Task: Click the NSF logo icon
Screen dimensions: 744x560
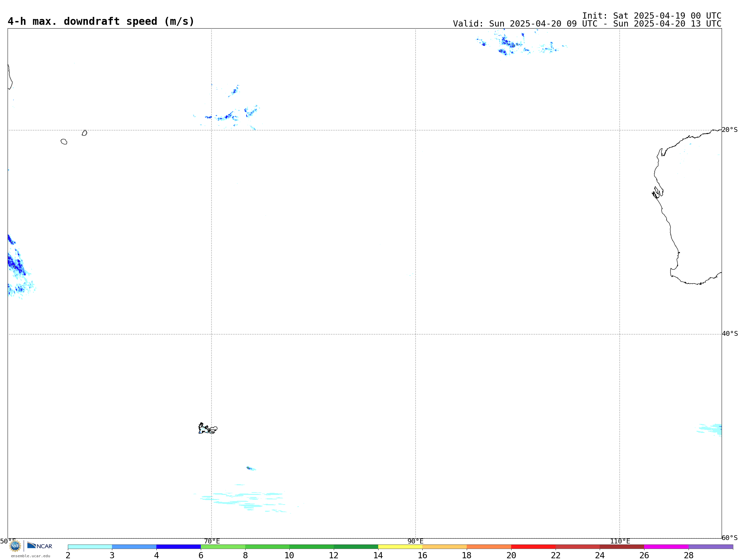Action: [x=15, y=546]
